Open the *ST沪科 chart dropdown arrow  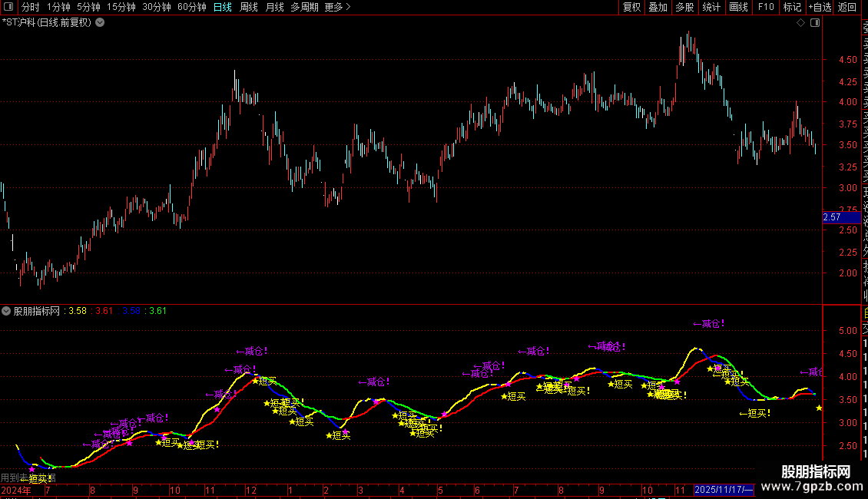100,23
